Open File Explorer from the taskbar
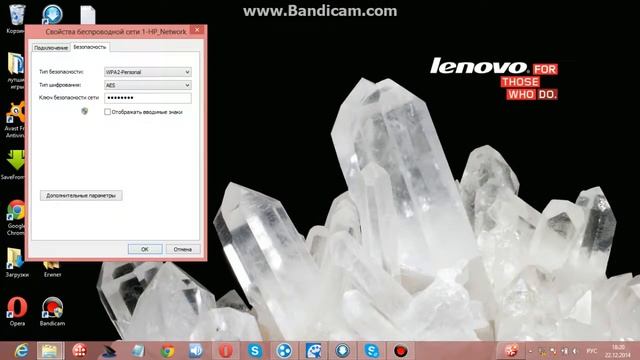This screenshot has width=640, height=360. tap(50, 351)
